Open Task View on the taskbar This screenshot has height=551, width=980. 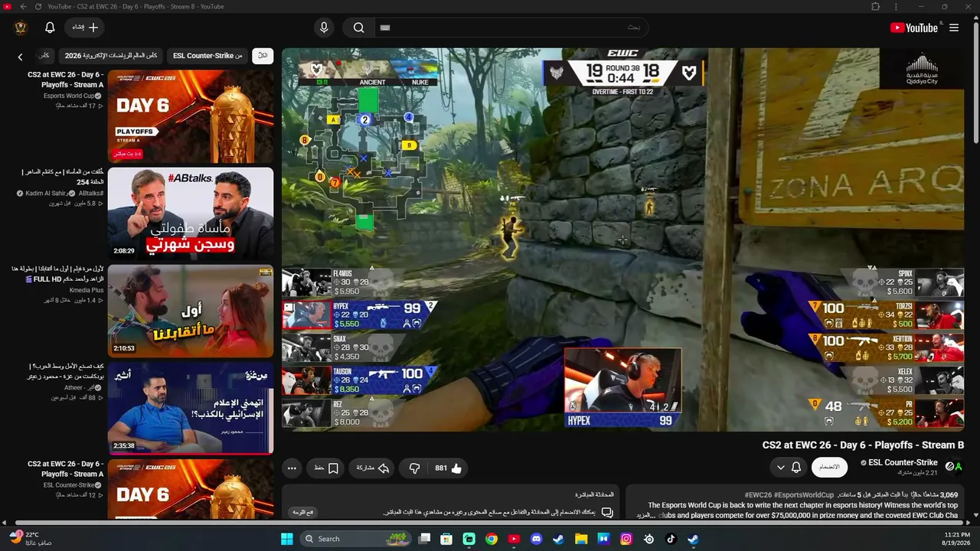coord(424,539)
